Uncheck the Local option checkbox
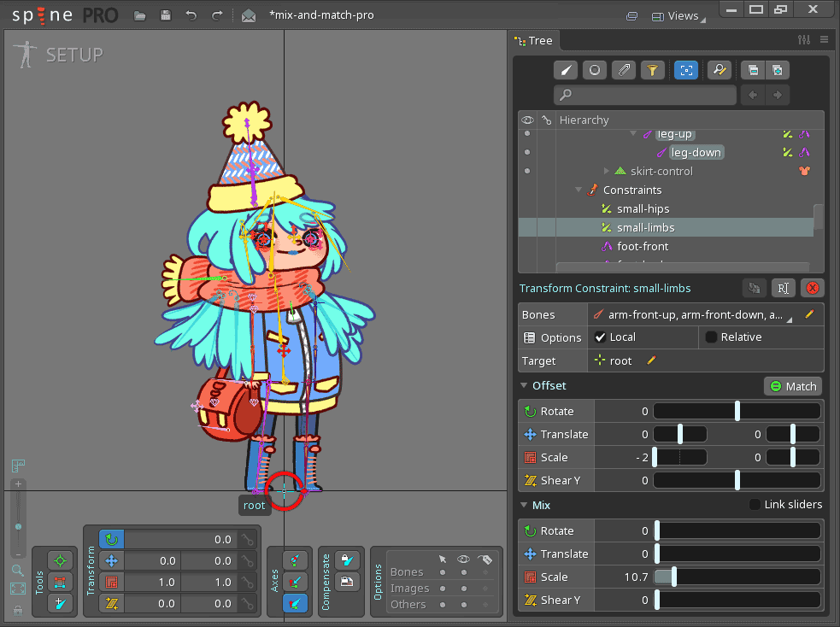The height and width of the screenshot is (627, 840). 601,337
